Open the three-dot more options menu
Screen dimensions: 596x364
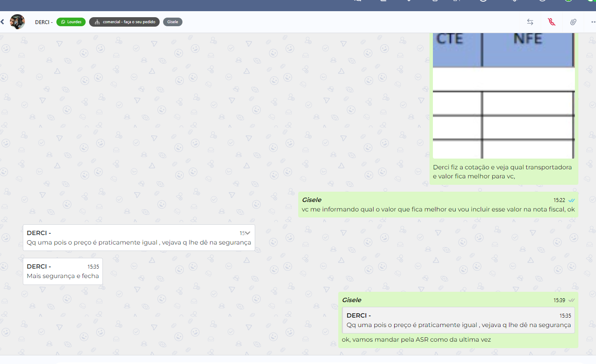click(593, 22)
